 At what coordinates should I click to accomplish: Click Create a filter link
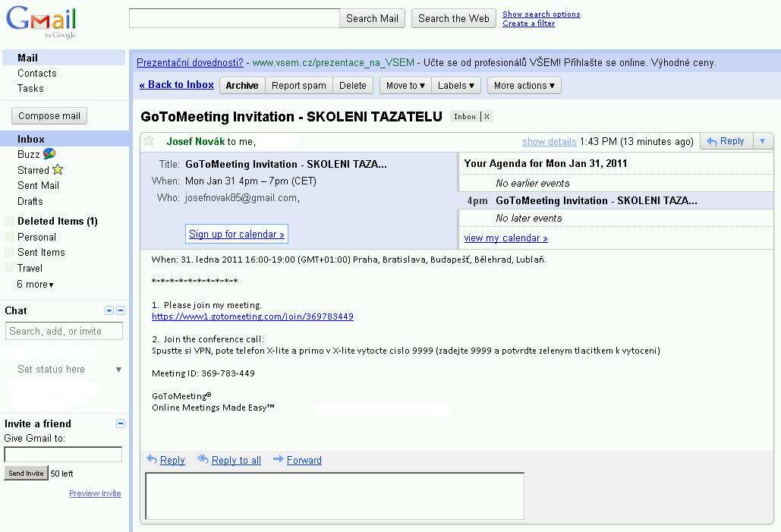point(528,23)
